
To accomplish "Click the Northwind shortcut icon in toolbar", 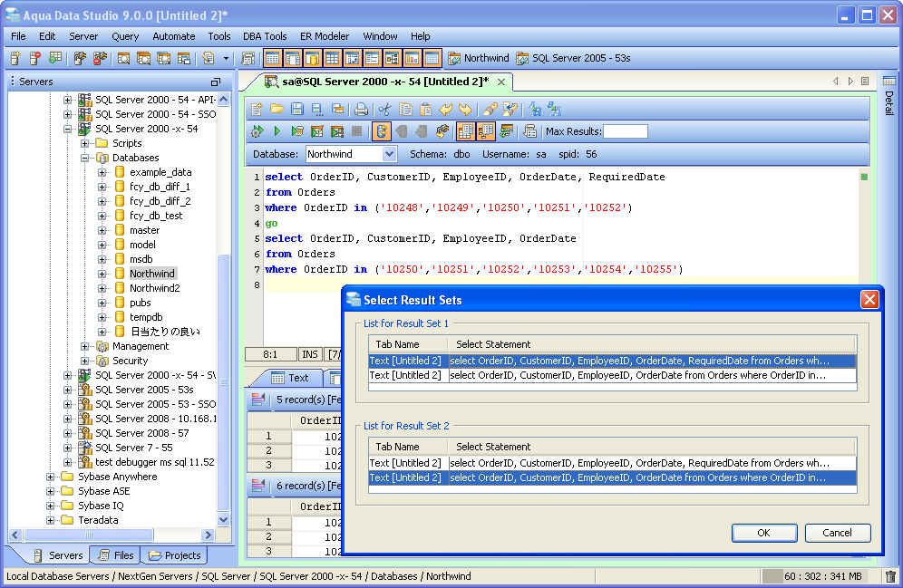I will click(x=454, y=58).
